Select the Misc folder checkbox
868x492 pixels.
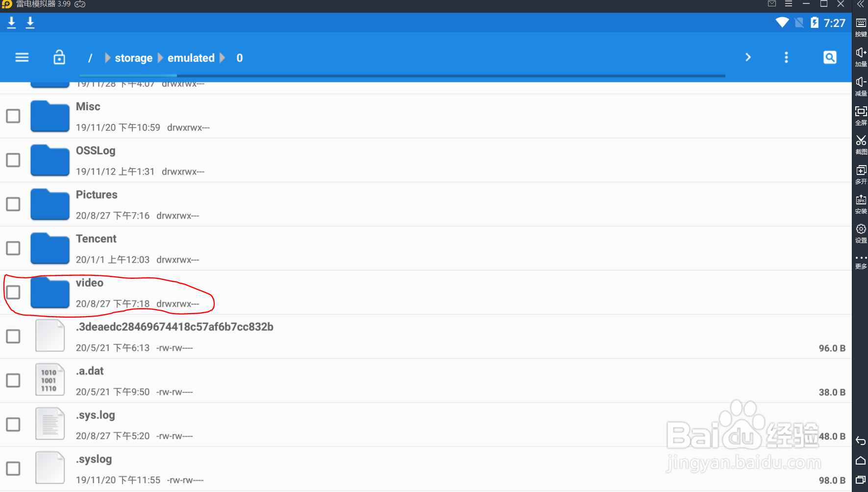(x=13, y=116)
